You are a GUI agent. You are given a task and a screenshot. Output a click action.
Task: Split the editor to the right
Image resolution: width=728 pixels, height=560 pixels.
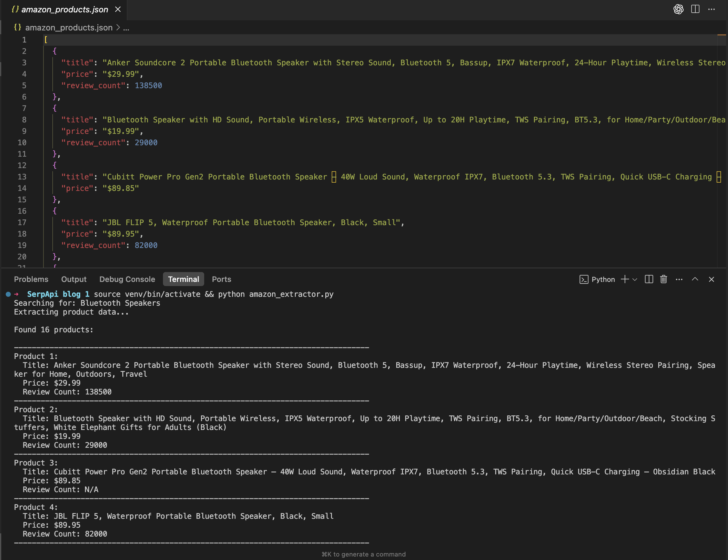click(x=695, y=9)
